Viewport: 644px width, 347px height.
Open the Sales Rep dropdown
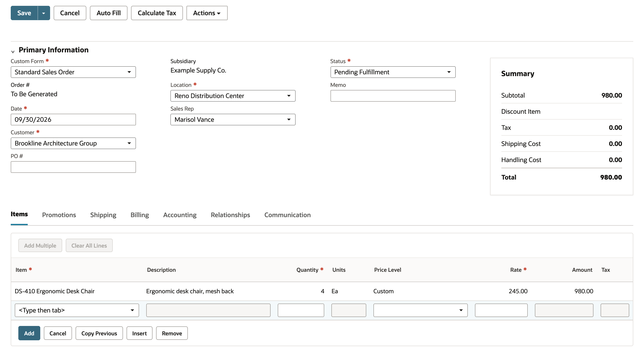[233, 120]
